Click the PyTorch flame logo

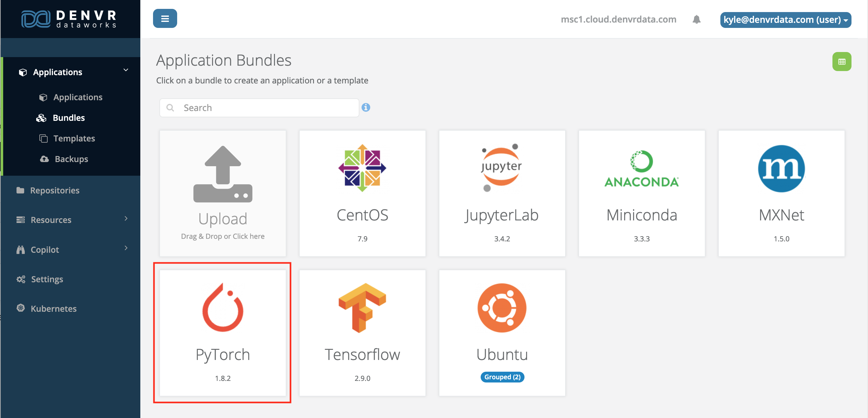click(x=223, y=307)
